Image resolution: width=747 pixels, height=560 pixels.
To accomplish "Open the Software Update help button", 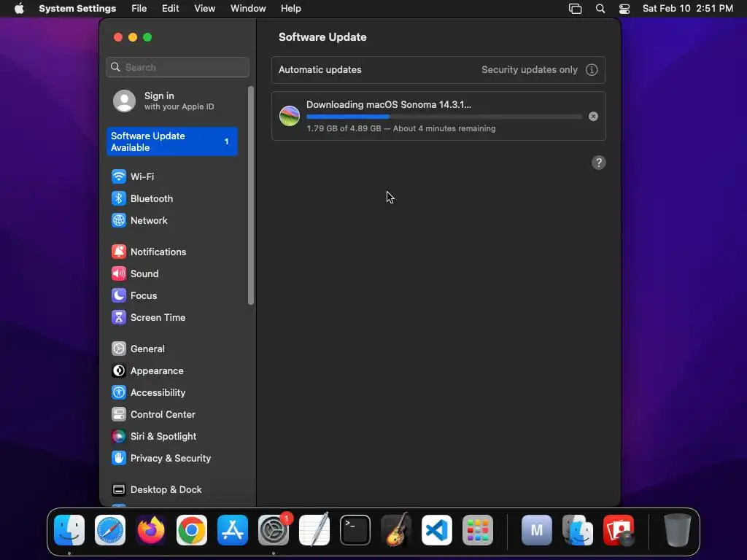I will (x=599, y=163).
